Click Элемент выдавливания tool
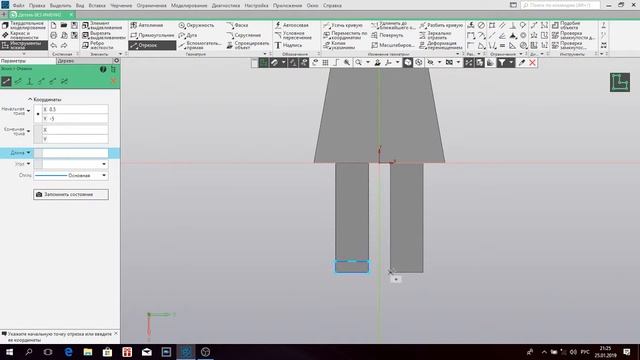The image size is (640, 360). pos(102,25)
